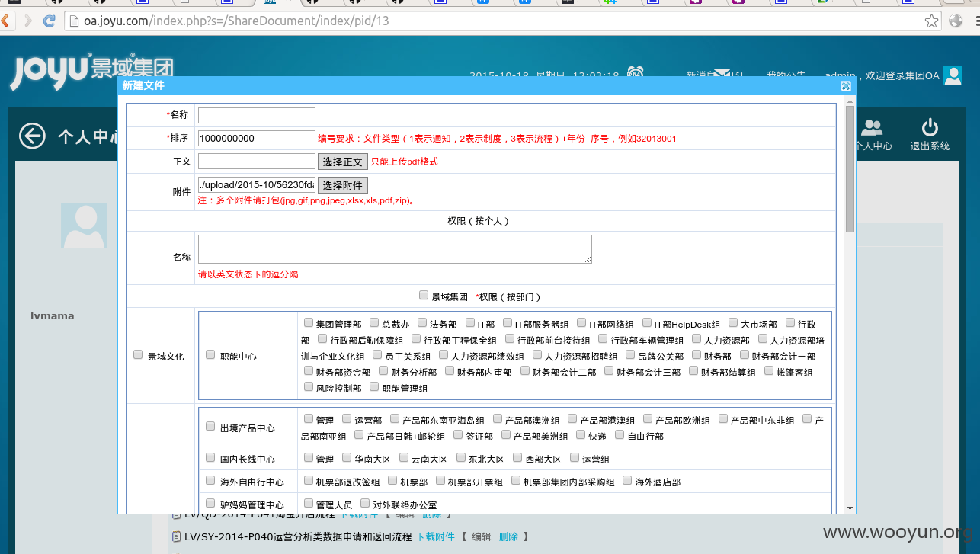Image resolution: width=980 pixels, height=554 pixels.
Task: Click dialog scrollbar down arrow
Action: 850,508
